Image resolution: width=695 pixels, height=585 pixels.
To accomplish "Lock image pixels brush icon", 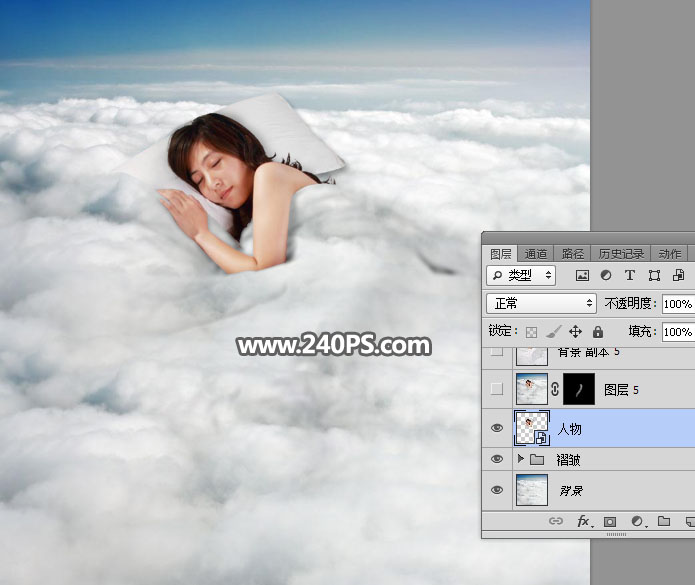I will [x=553, y=331].
